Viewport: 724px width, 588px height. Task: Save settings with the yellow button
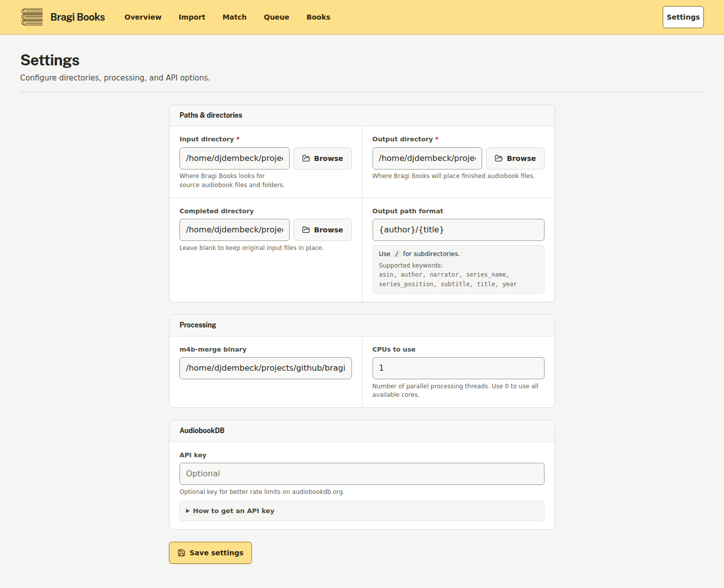pos(210,553)
